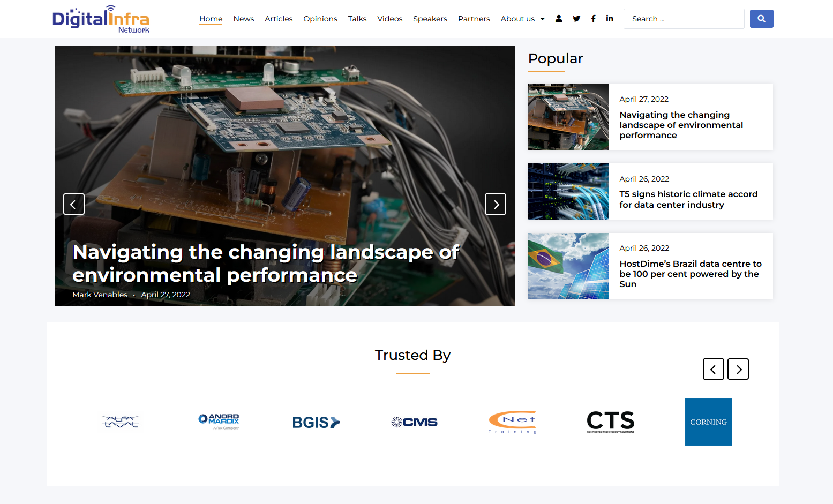This screenshot has width=833, height=504.
Task: Open the LinkedIn social link
Action: (610, 19)
